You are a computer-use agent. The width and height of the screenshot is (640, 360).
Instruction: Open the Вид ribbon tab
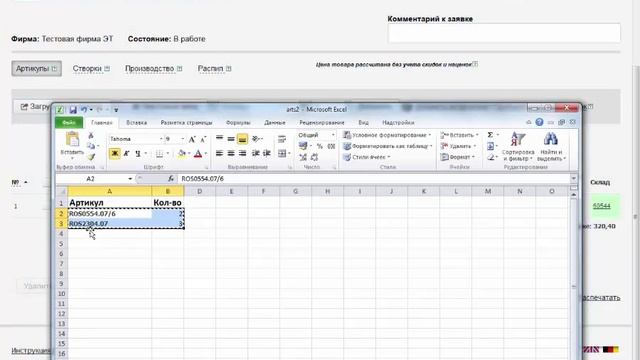click(x=363, y=122)
